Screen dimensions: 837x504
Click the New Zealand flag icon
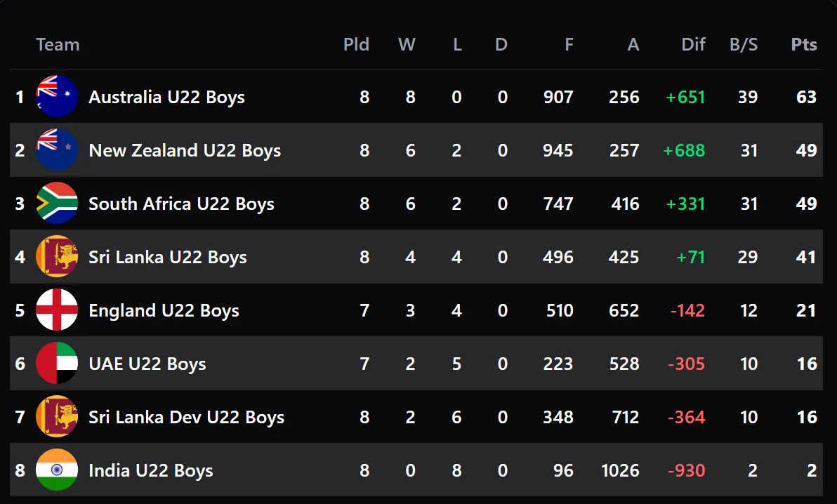[x=57, y=150]
